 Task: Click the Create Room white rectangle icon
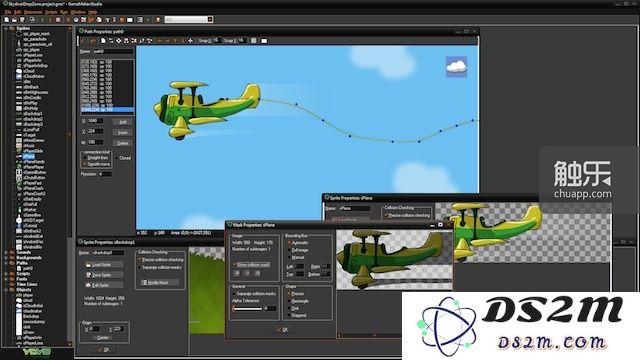(130, 20)
